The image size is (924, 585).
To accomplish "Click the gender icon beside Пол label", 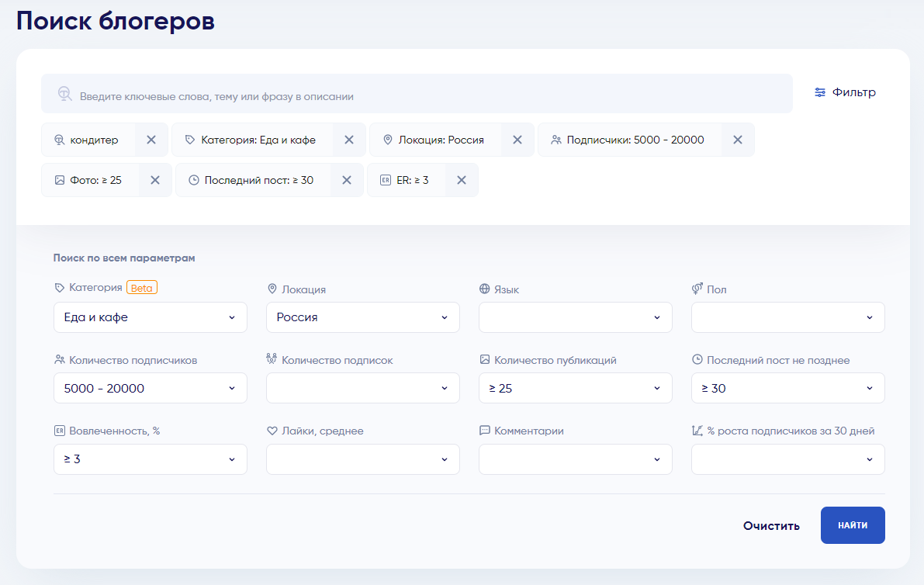I will [697, 289].
